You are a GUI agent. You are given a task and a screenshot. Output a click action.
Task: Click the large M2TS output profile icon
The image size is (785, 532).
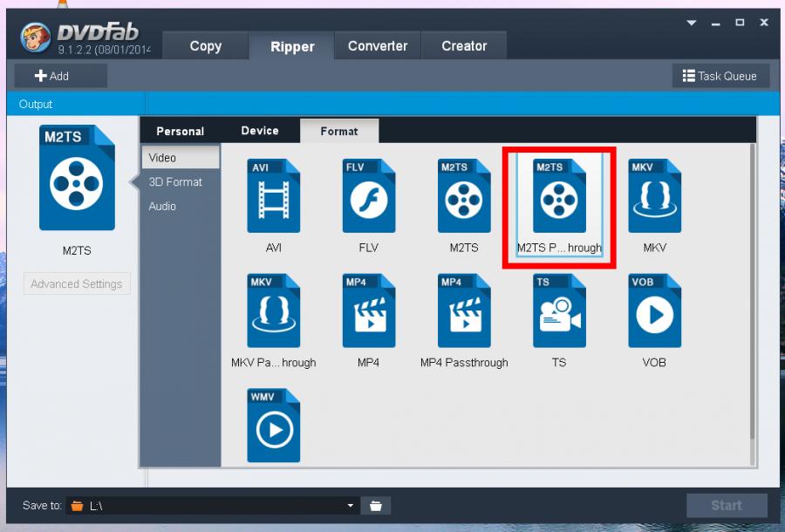[77, 178]
